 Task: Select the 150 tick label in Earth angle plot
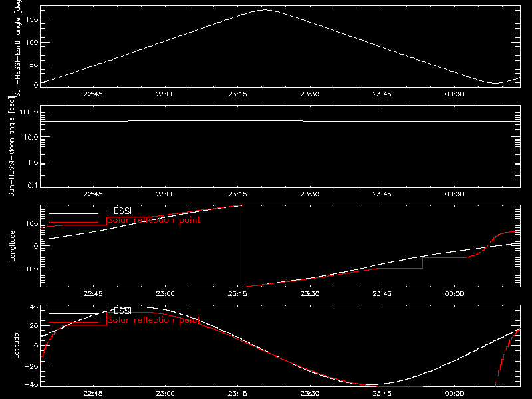point(31,19)
